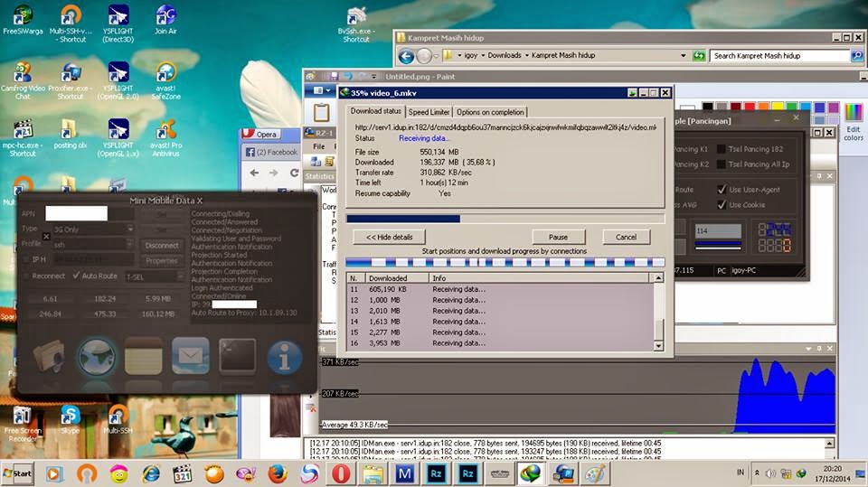The width and height of the screenshot is (868, 487).
Task: Click Properties in Mini Mobile Data X
Action: [x=162, y=260]
